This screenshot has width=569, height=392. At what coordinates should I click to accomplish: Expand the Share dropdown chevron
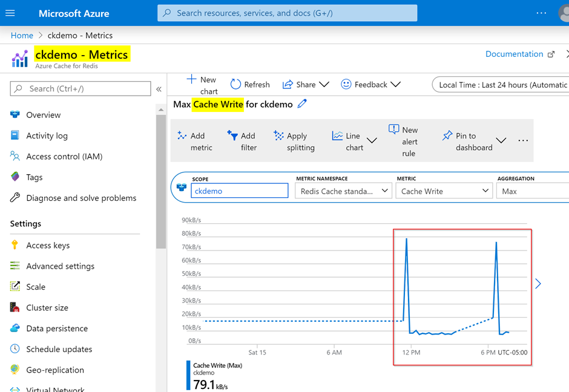pyautogui.click(x=324, y=85)
